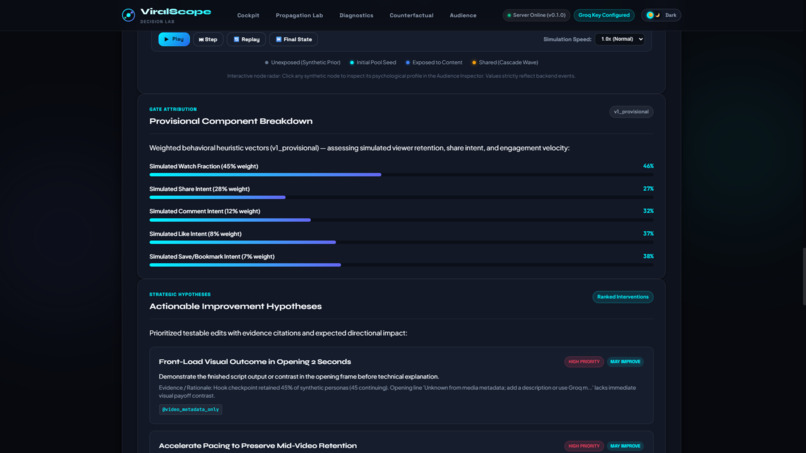This screenshot has width=806, height=453.
Task: Open the Cockpit tab
Action: point(248,15)
